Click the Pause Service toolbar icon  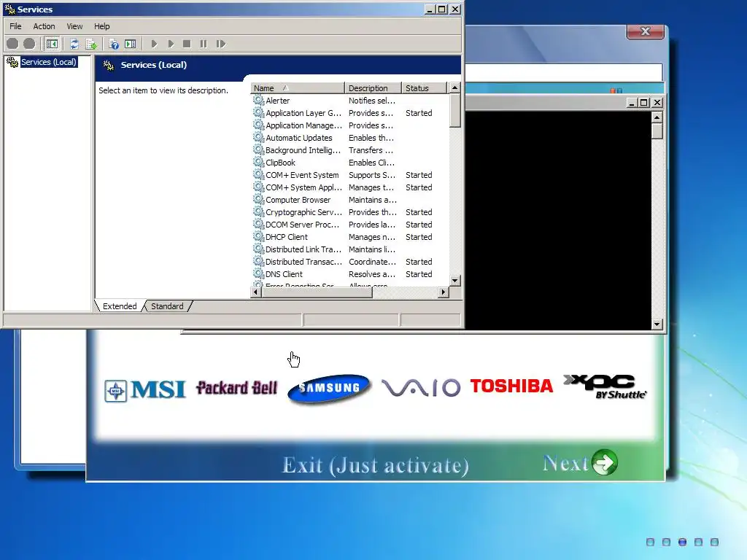(204, 44)
